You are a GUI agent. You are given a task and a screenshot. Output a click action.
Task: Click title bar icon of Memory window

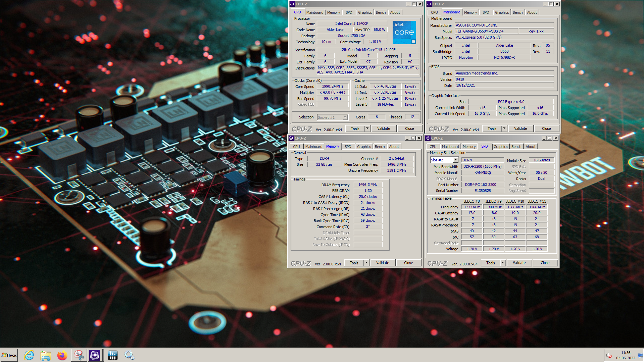(291, 138)
